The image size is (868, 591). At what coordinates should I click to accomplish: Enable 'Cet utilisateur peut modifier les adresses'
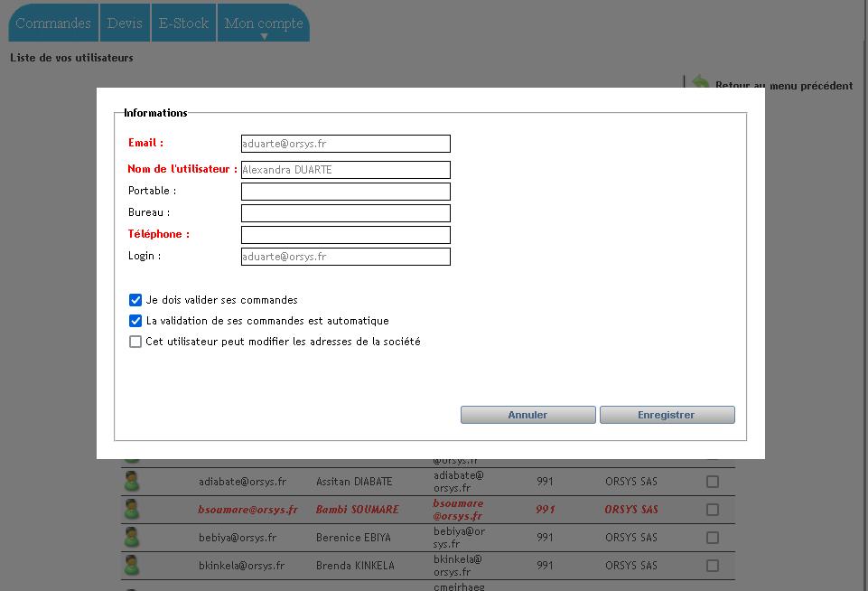tap(135, 341)
